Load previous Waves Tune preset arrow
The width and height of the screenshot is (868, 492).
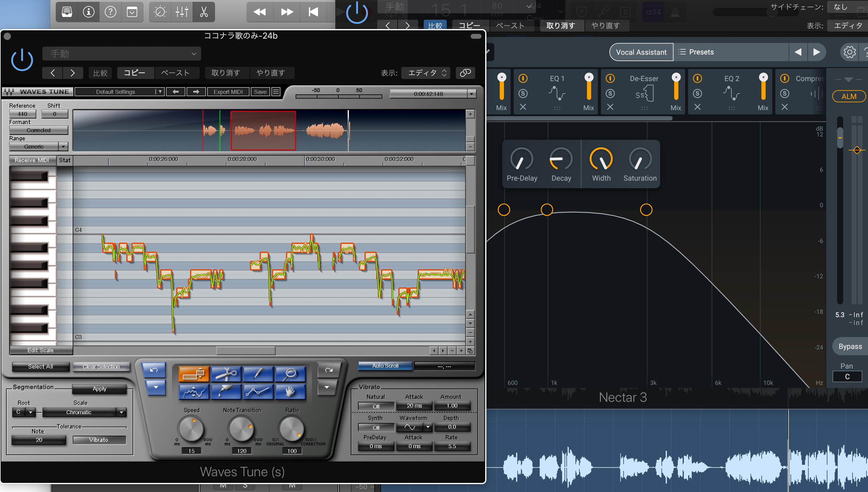175,92
